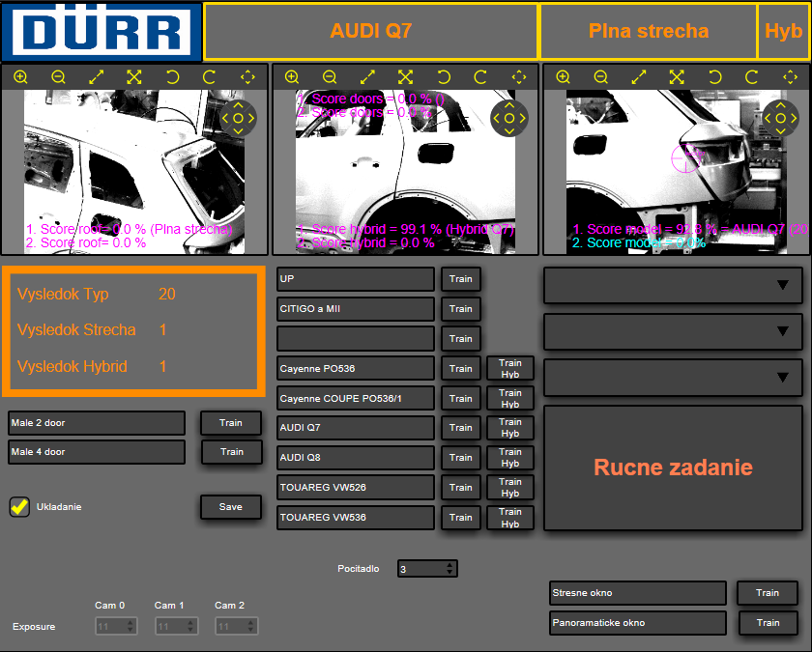Click Train Hyb for TOUAREG VW526
This screenshot has width=812, height=652.
pos(510,488)
